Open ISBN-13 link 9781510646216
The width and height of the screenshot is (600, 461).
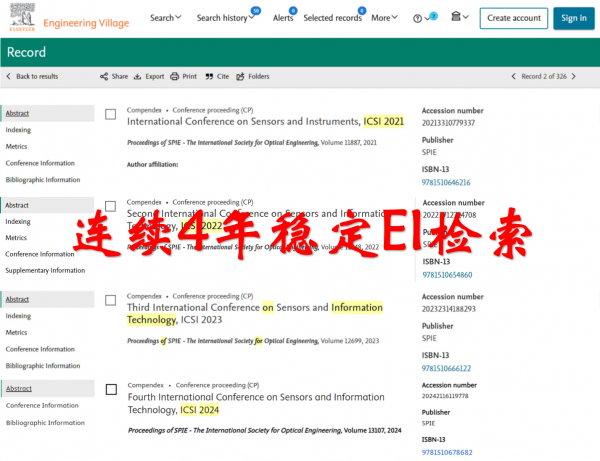(x=446, y=182)
